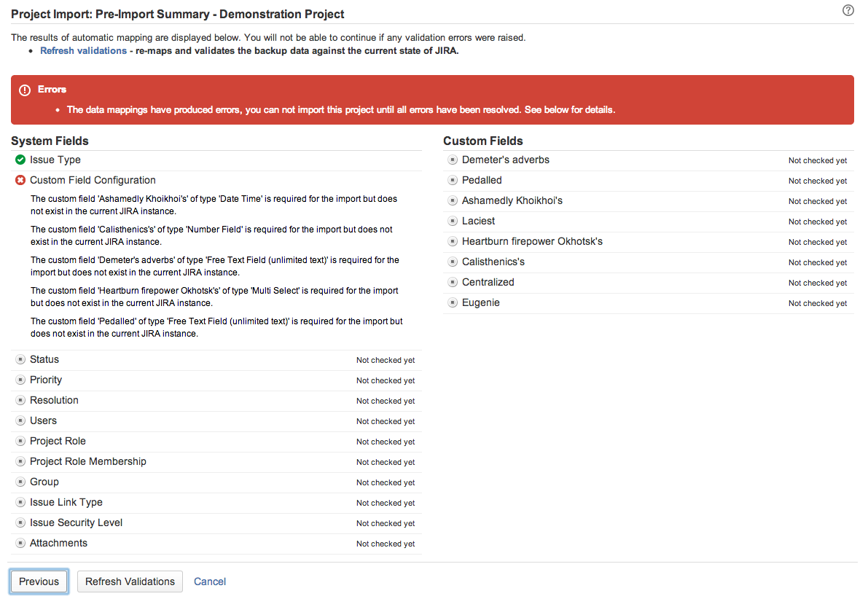The image size is (868, 607).
Task: Click red error icon for Custom Field Configuration
Action: pyautogui.click(x=20, y=180)
